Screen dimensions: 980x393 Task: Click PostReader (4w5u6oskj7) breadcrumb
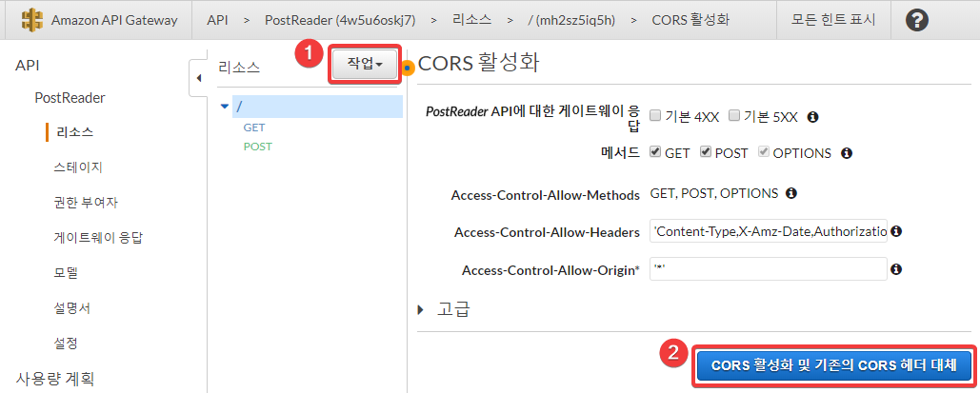pos(341,20)
